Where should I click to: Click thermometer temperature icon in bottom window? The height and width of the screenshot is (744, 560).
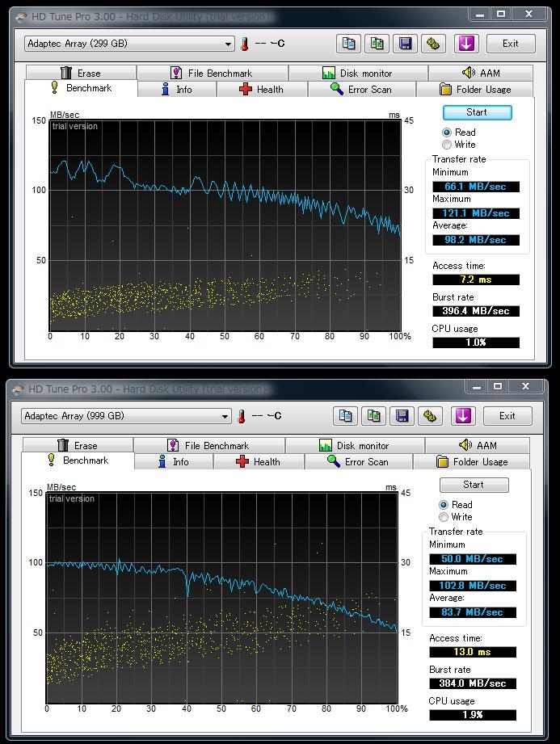(x=242, y=416)
